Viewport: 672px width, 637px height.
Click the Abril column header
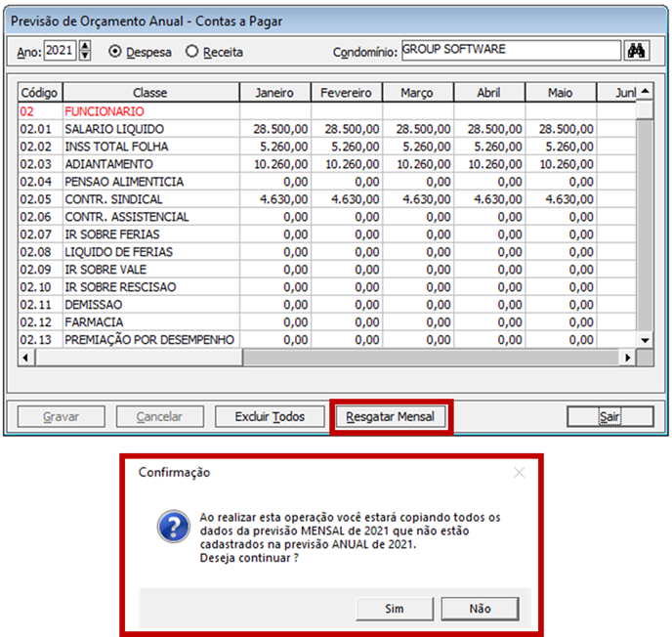(x=489, y=93)
